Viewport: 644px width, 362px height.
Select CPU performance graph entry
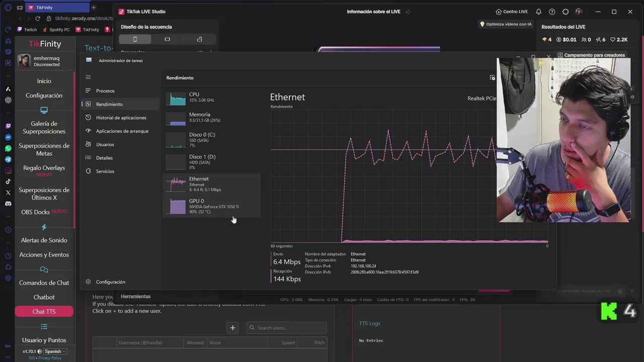[x=211, y=98]
